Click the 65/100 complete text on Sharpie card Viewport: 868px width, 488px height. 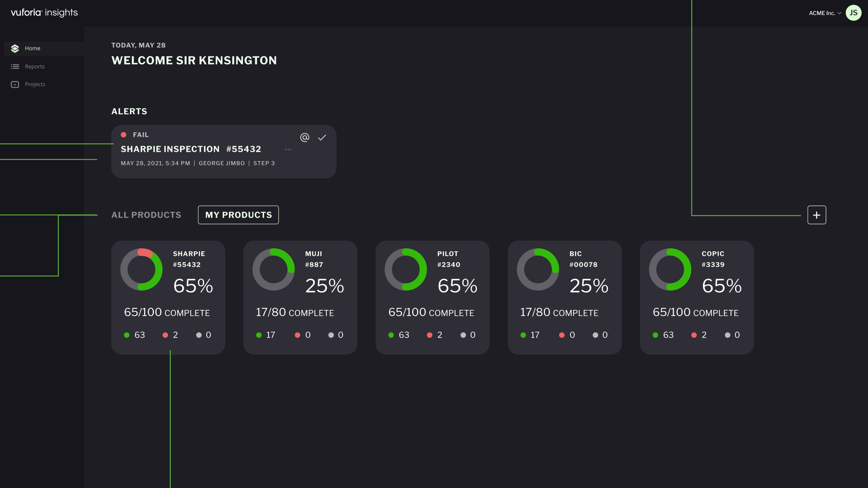click(167, 312)
